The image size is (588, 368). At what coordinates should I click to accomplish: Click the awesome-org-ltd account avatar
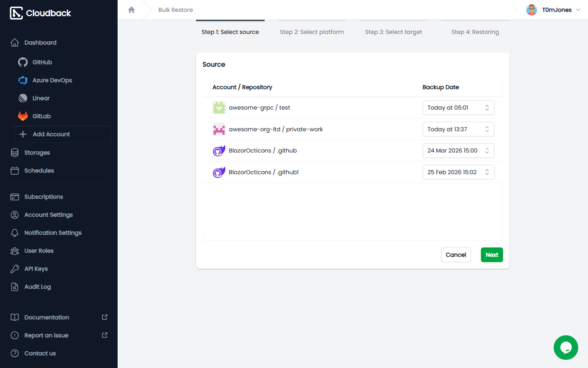pyautogui.click(x=219, y=129)
